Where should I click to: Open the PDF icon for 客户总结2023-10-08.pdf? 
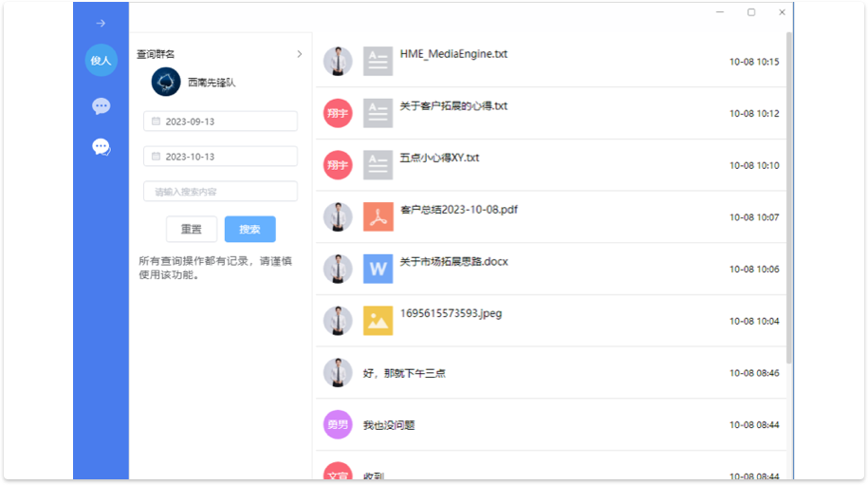[378, 217]
